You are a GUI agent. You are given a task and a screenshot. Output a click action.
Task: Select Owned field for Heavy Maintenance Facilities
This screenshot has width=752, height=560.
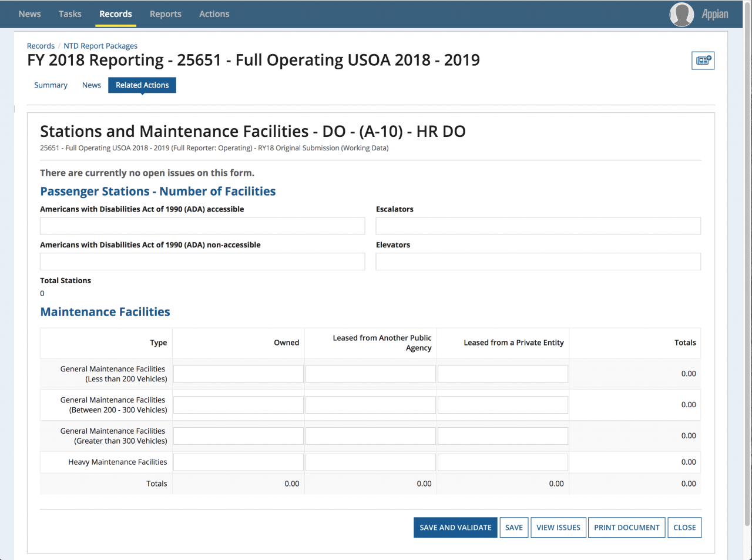point(239,462)
